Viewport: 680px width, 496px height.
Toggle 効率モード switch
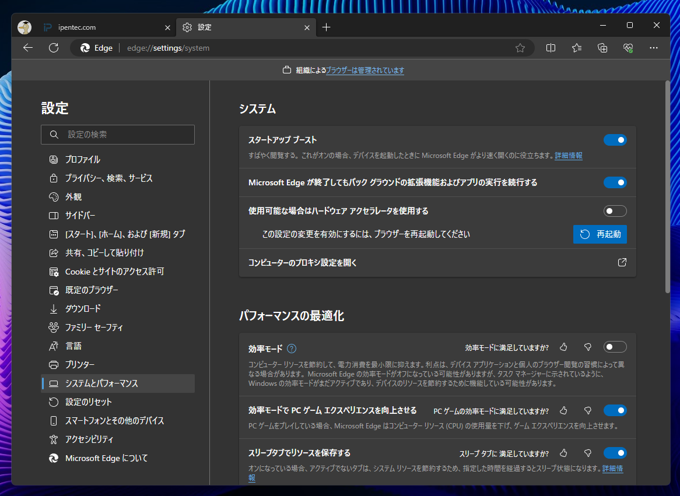pos(615,347)
